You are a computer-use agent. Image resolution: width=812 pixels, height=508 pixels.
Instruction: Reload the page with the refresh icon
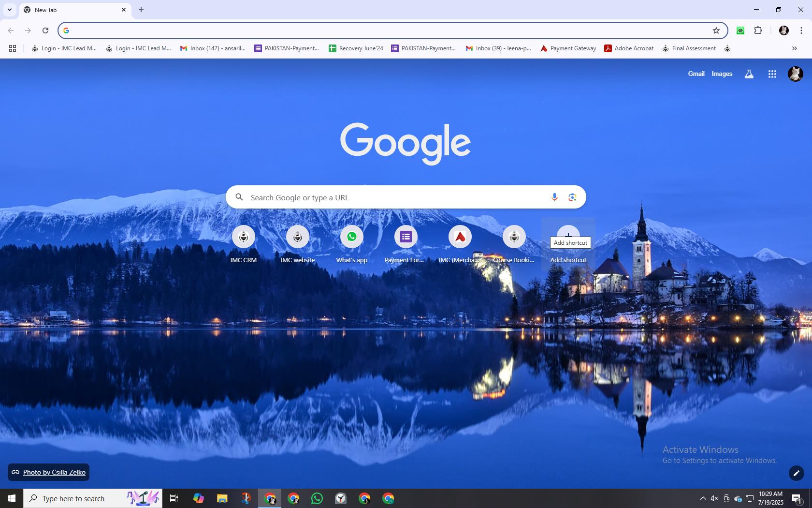coord(45,30)
